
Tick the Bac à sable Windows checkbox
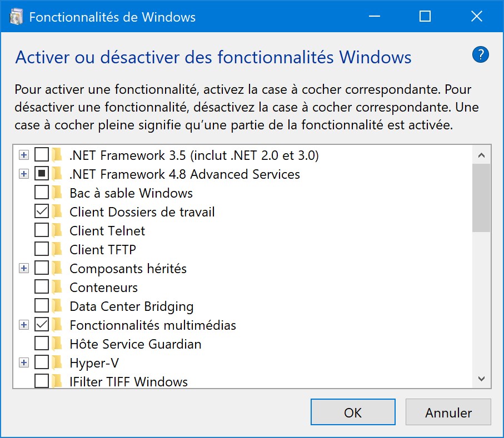pyautogui.click(x=42, y=192)
